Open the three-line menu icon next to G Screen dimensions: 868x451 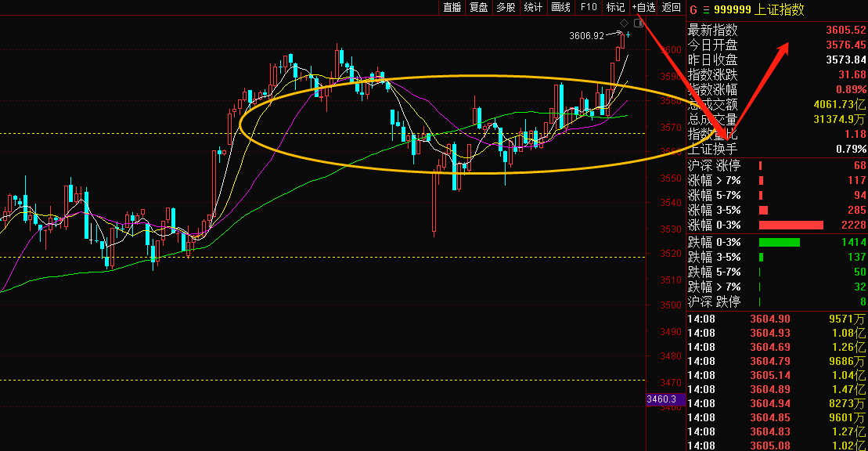[x=706, y=9]
